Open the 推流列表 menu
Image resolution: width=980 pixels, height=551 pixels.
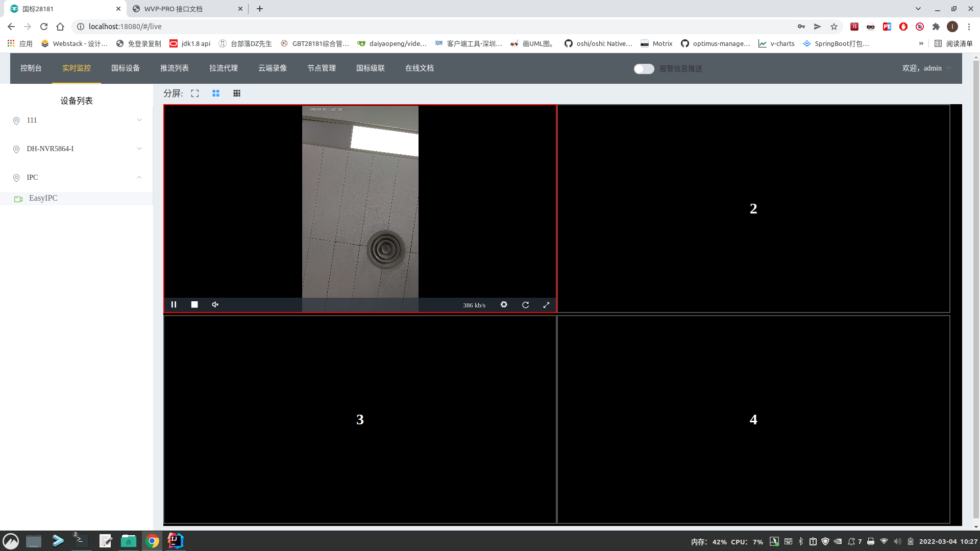coord(175,68)
